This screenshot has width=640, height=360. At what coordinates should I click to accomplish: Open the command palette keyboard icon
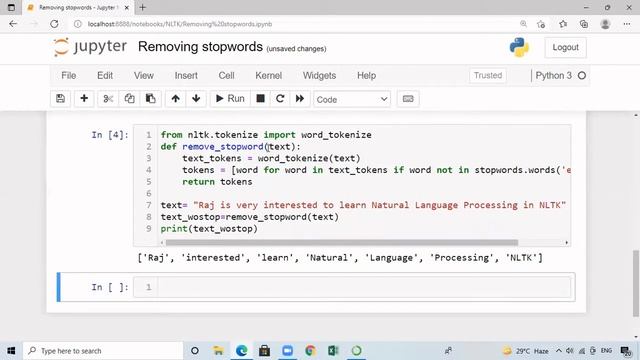tap(408, 99)
